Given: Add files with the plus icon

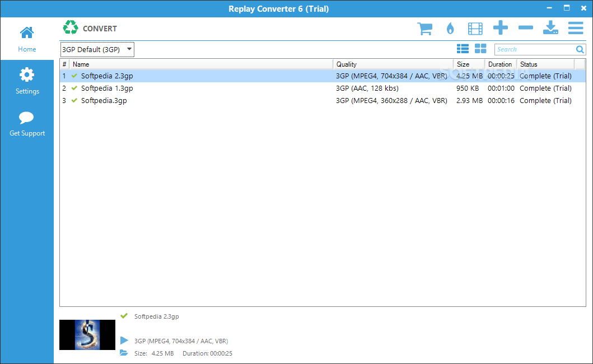Looking at the screenshot, I should (x=501, y=27).
